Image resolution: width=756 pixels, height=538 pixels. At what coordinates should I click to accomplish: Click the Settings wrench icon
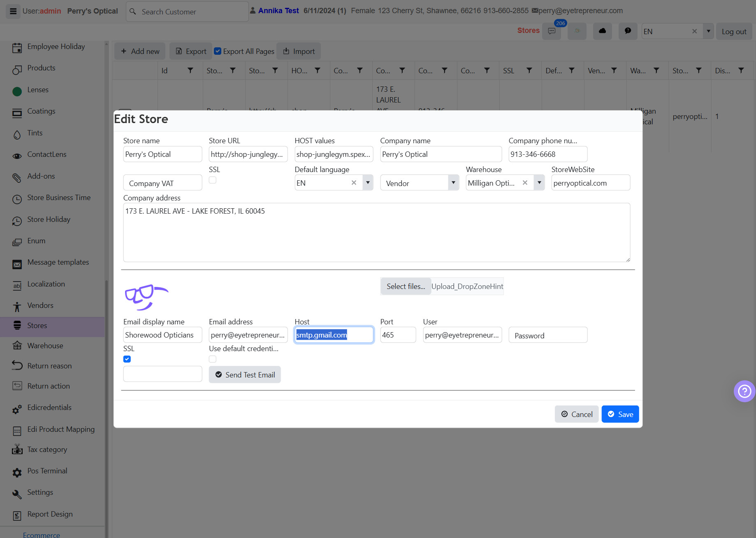(x=17, y=494)
